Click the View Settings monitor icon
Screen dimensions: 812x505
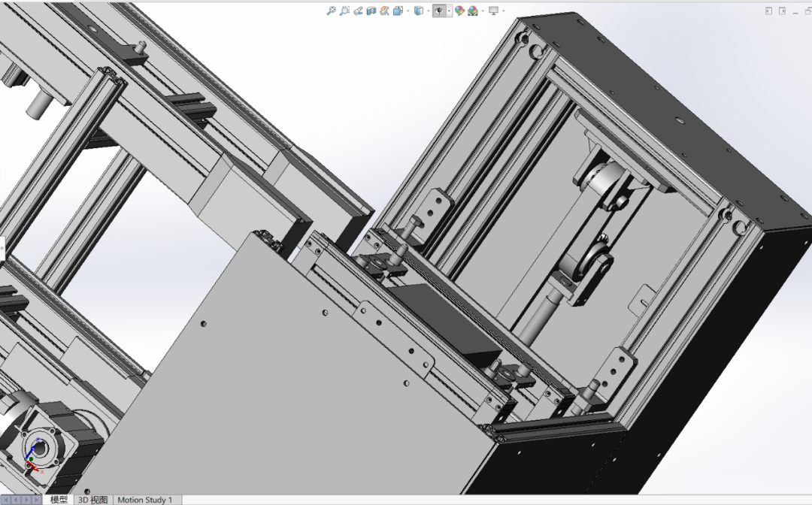tap(493, 11)
